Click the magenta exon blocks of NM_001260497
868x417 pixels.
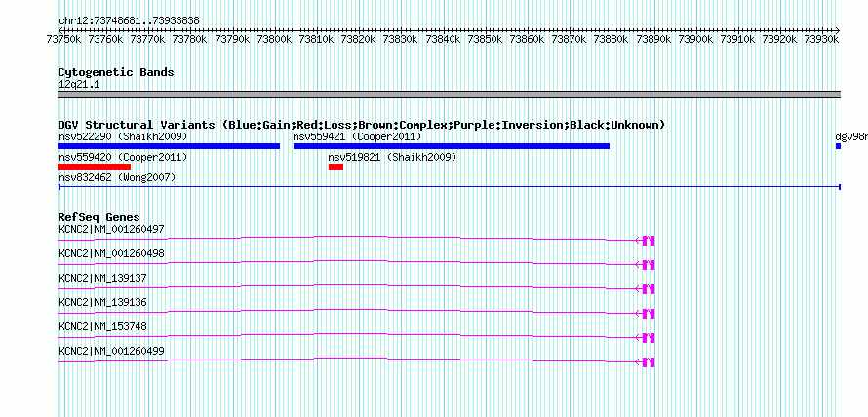[x=649, y=240]
